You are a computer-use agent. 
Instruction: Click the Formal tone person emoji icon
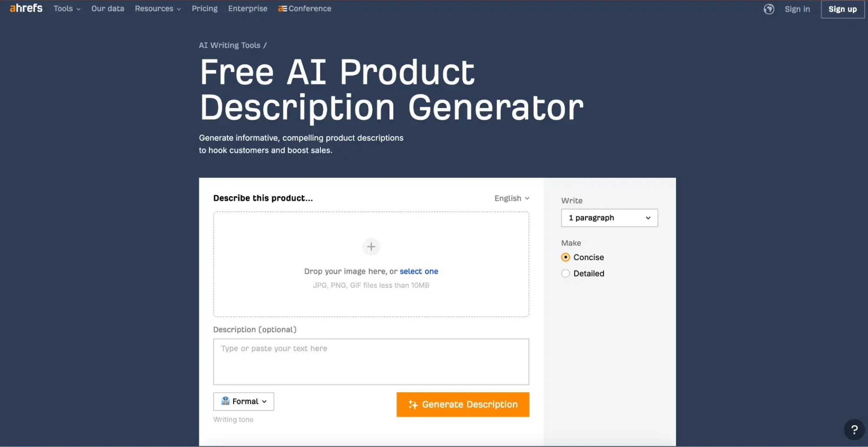coord(225,401)
